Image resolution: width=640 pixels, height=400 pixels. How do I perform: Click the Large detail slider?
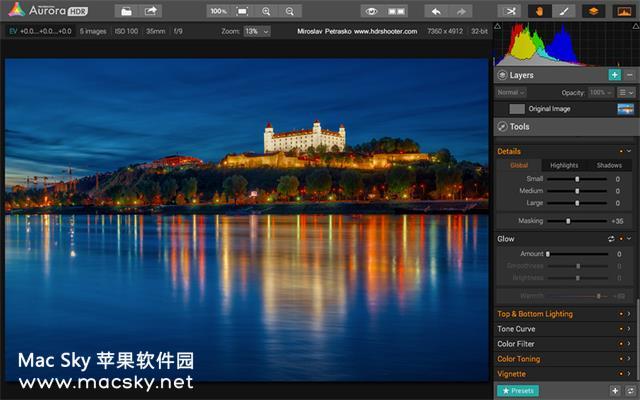tap(577, 203)
